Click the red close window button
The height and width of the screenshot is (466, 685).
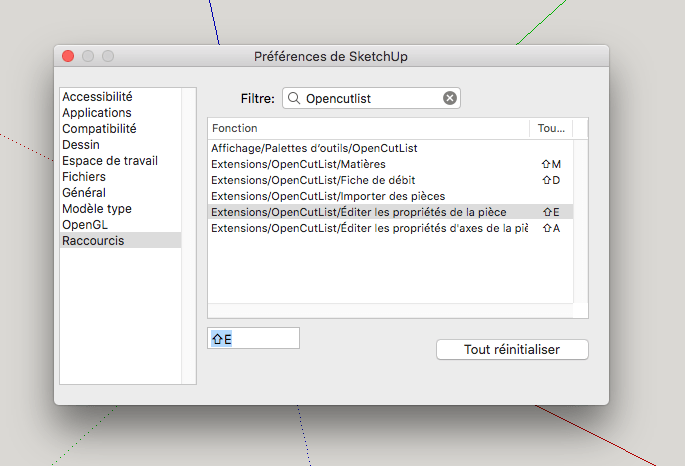coord(68,56)
